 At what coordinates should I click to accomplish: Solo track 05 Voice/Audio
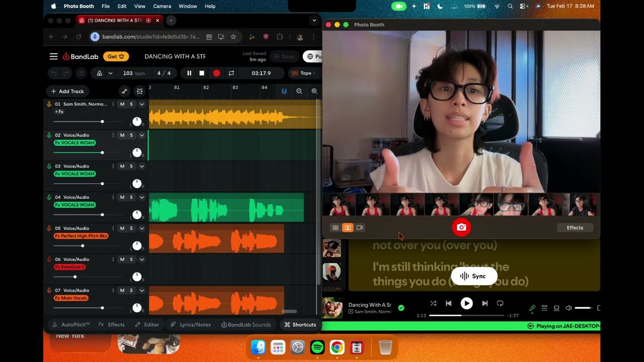(x=131, y=228)
